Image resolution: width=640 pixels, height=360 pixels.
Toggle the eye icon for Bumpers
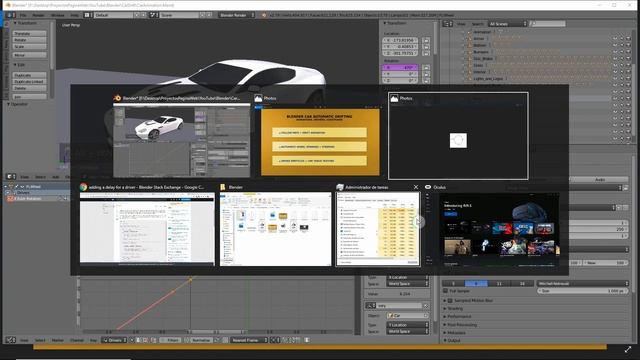615,52
